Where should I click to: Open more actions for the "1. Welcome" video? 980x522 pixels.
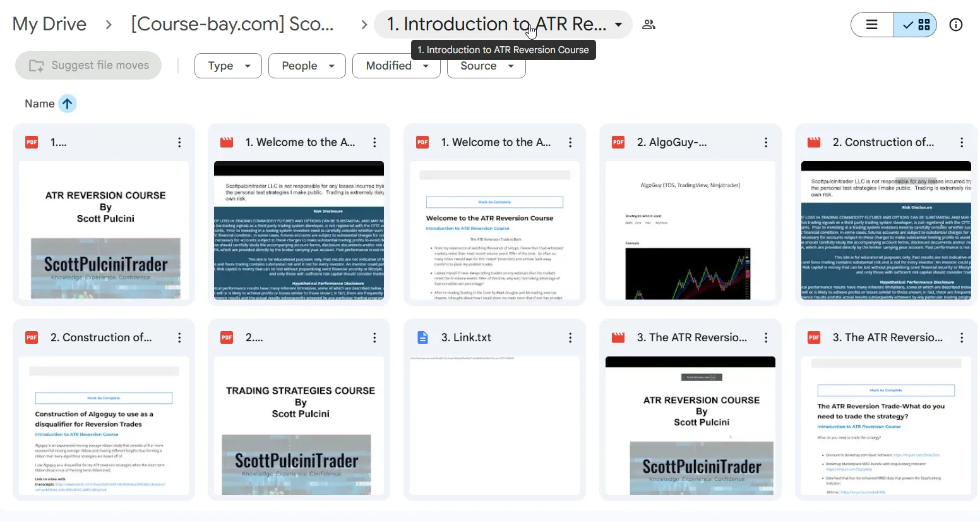pos(374,142)
